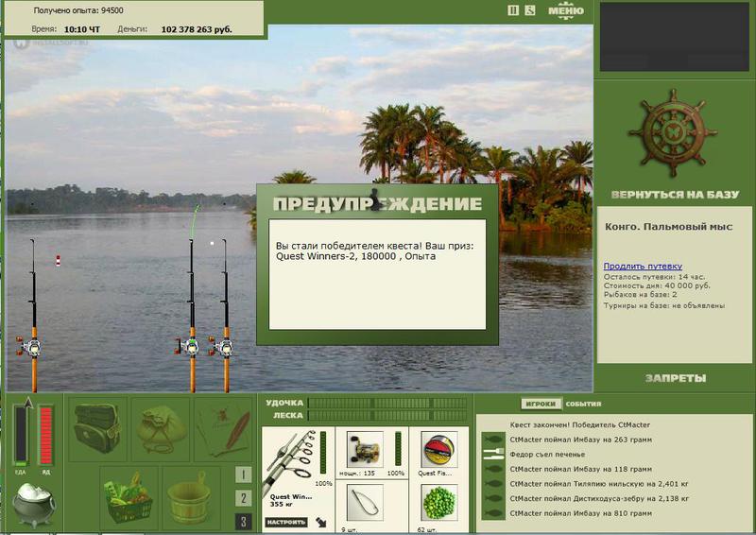This screenshot has width=756, height=535.
Task: Click the reel image with power 135
Action: coord(364,450)
